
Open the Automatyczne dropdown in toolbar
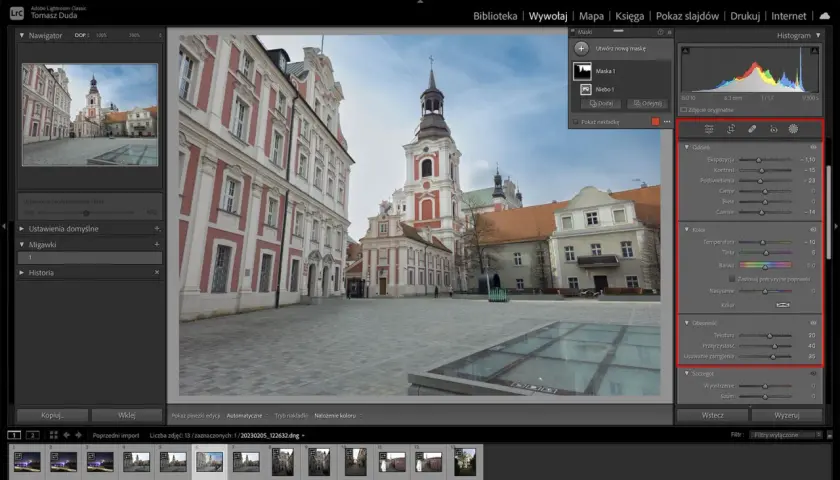pos(246,415)
